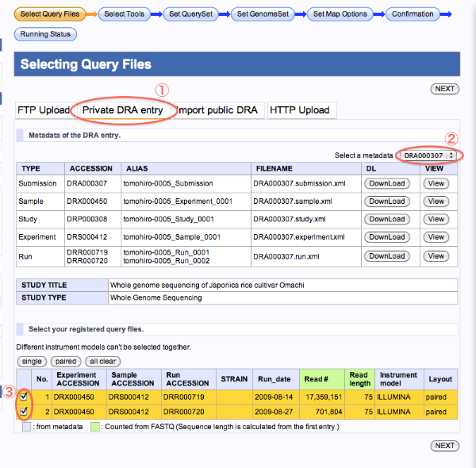This screenshot has height=468, width=476.
Task: Download the DRA000307.study.xml file
Action: click(x=387, y=219)
